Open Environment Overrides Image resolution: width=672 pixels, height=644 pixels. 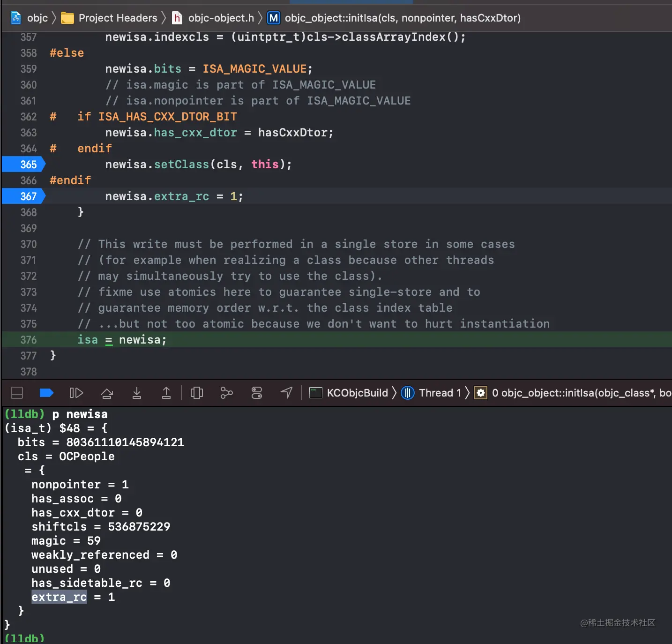(257, 393)
